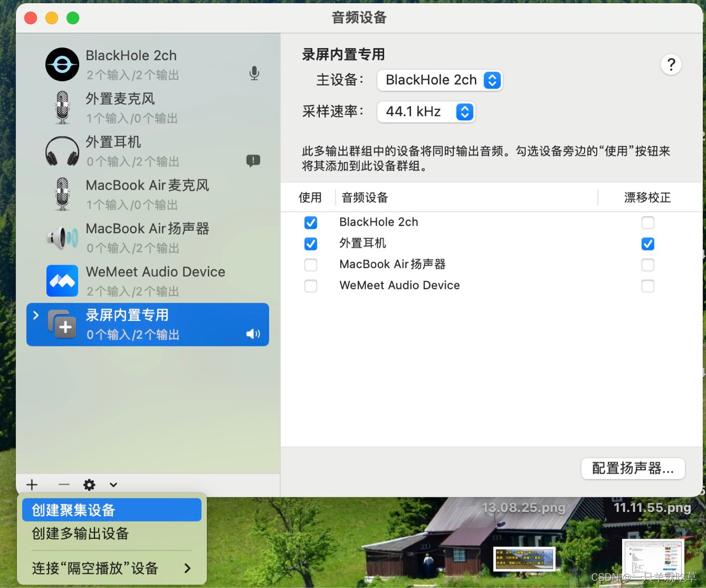Viewport: 706px width, 588px height.
Task: Click the 录屏内置专用 multi-output device icon
Action: 62,324
